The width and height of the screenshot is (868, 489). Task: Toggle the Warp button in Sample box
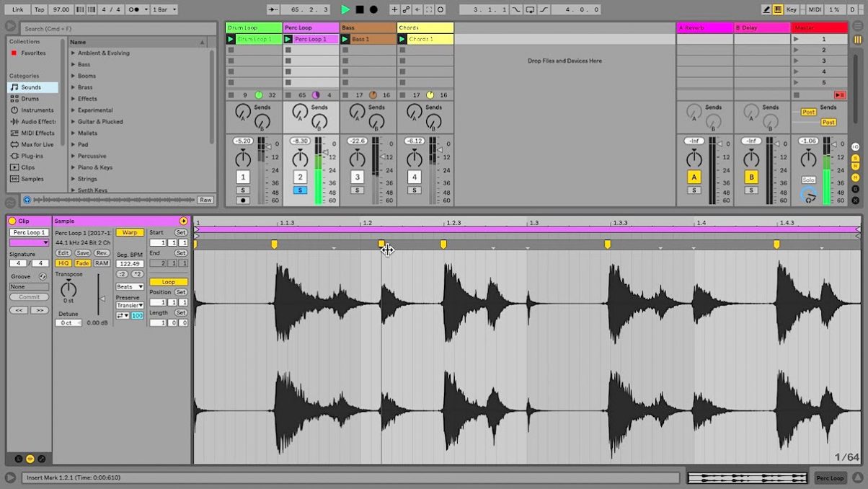point(130,232)
